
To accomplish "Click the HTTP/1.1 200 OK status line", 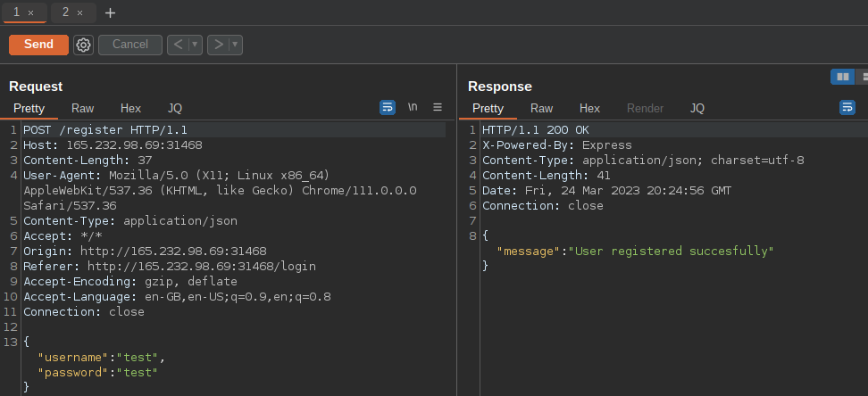I will [x=535, y=130].
